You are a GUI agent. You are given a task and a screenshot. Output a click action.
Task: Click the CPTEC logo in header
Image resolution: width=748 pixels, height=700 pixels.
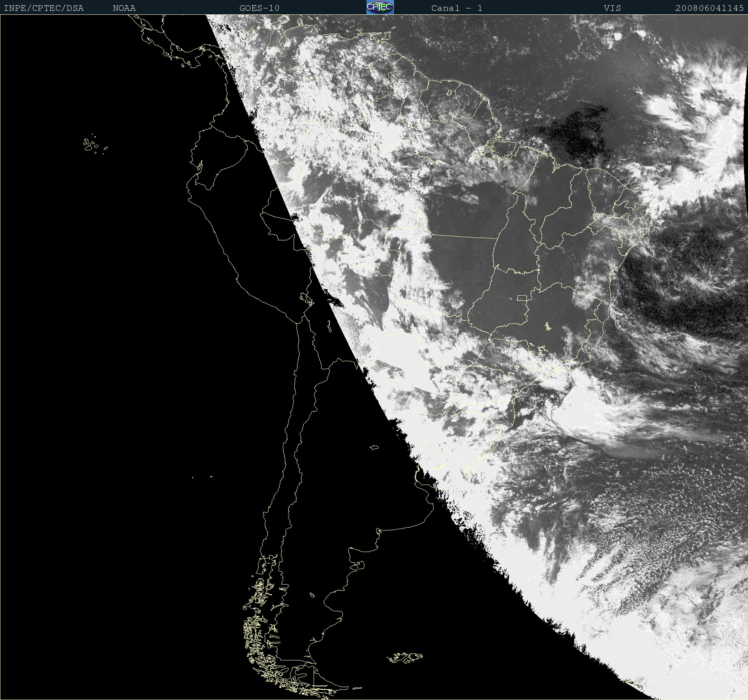pos(380,7)
